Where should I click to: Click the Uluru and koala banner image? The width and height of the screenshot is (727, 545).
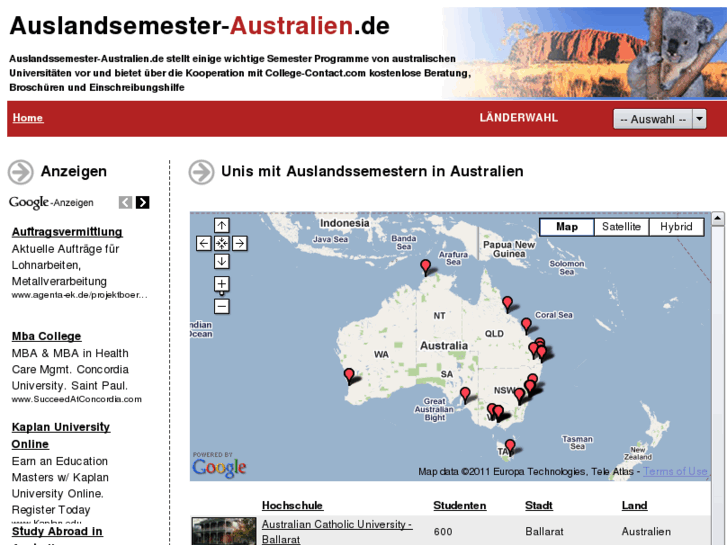[x=584, y=52]
